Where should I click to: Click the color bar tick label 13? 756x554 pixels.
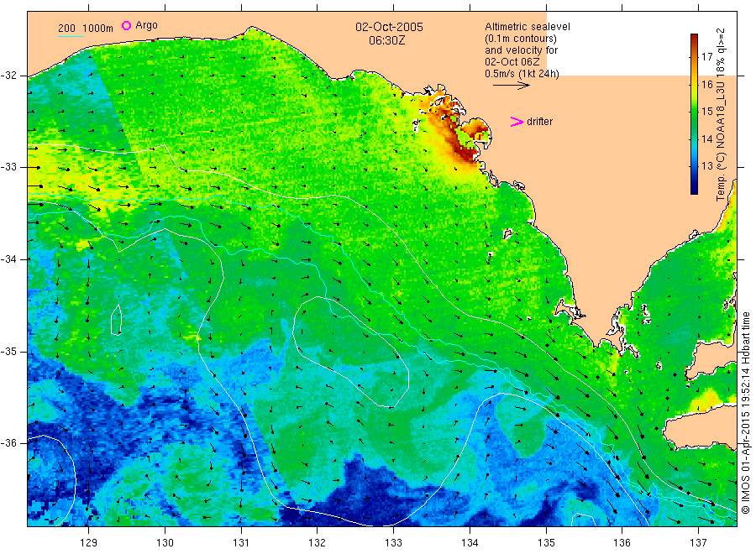706,166
